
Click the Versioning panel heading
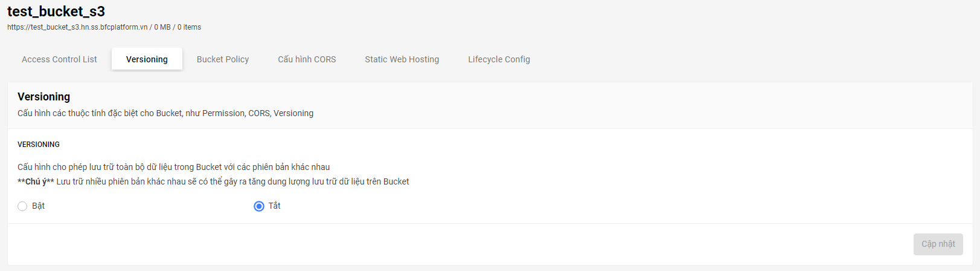(x=43, y=97)
